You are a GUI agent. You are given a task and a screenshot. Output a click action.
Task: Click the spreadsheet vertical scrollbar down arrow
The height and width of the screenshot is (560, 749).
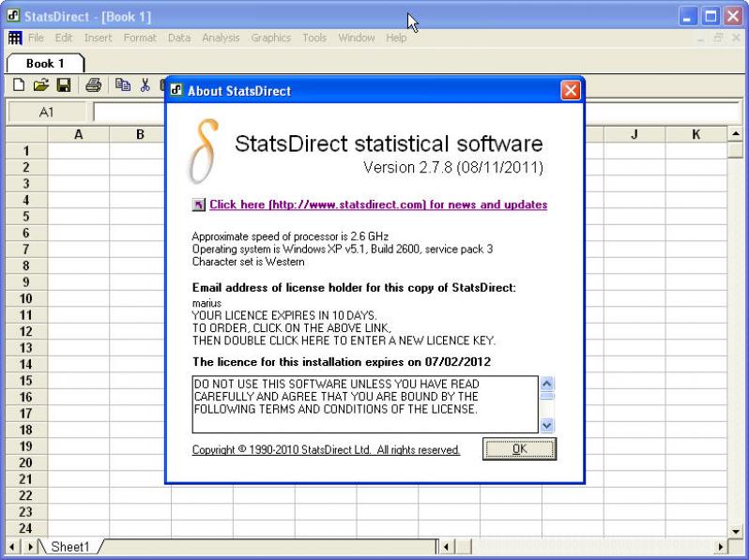(736, 530)
